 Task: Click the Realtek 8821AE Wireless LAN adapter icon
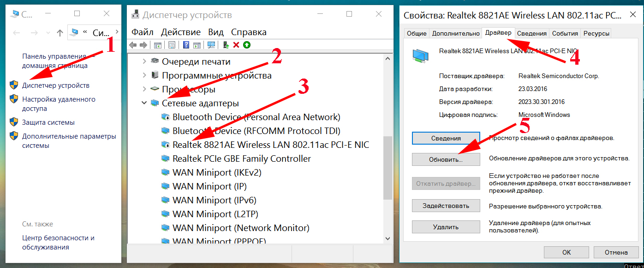coord(165,145)
